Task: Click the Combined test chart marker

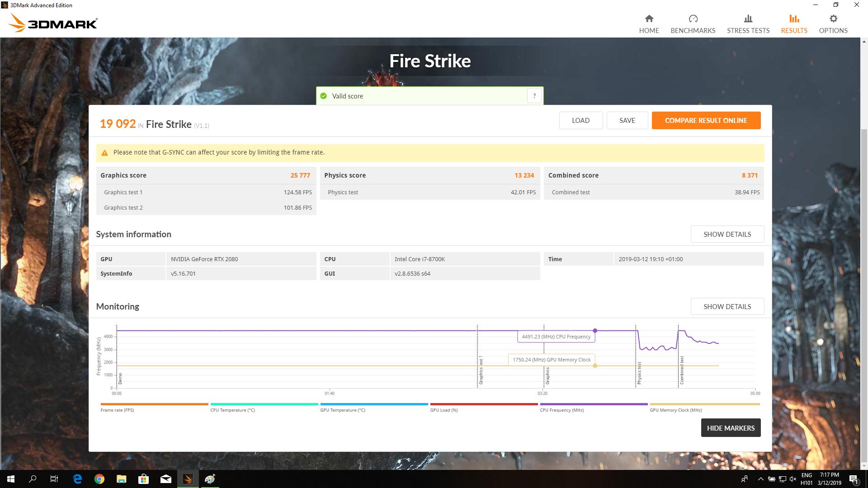Action: tap(681, 371)
